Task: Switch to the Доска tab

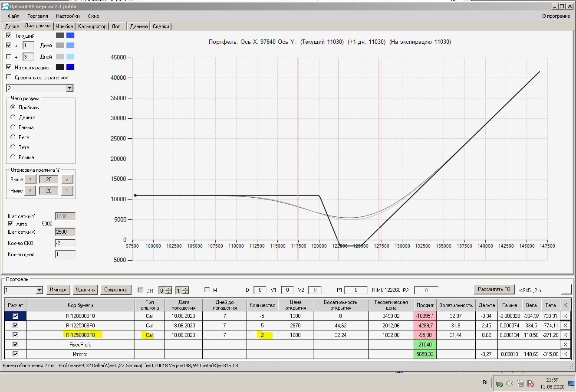Action: (12, 26)
